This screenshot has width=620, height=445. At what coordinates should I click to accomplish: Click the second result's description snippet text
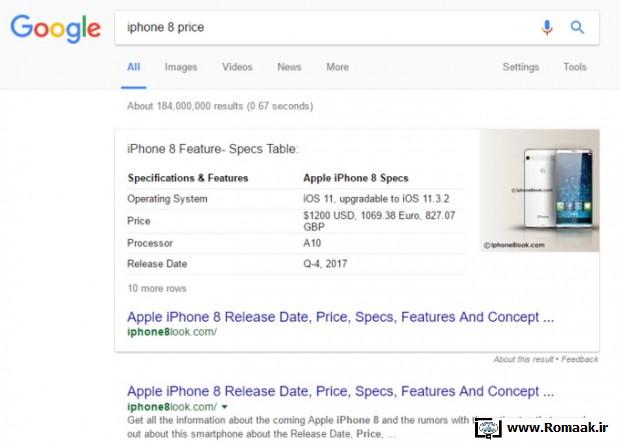[301, 427]
